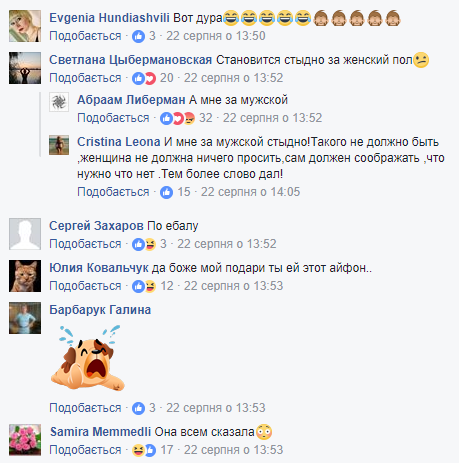Screen dimensions: 459x463
Task: Open Светлана Цыбермановская's profile link
Action: click(x=131, y=60)
